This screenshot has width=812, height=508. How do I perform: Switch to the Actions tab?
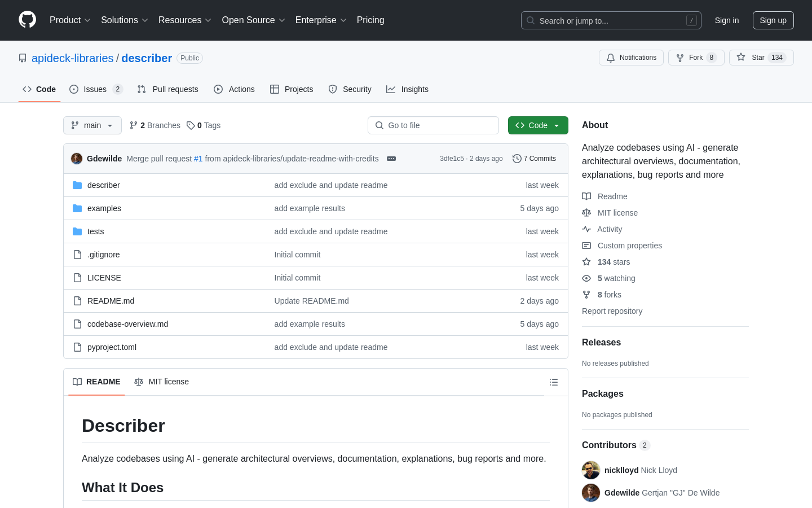point(235,89)
